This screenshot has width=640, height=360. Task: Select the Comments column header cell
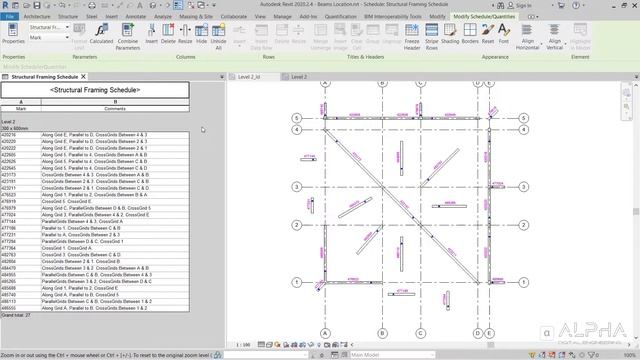coord(115,109)
